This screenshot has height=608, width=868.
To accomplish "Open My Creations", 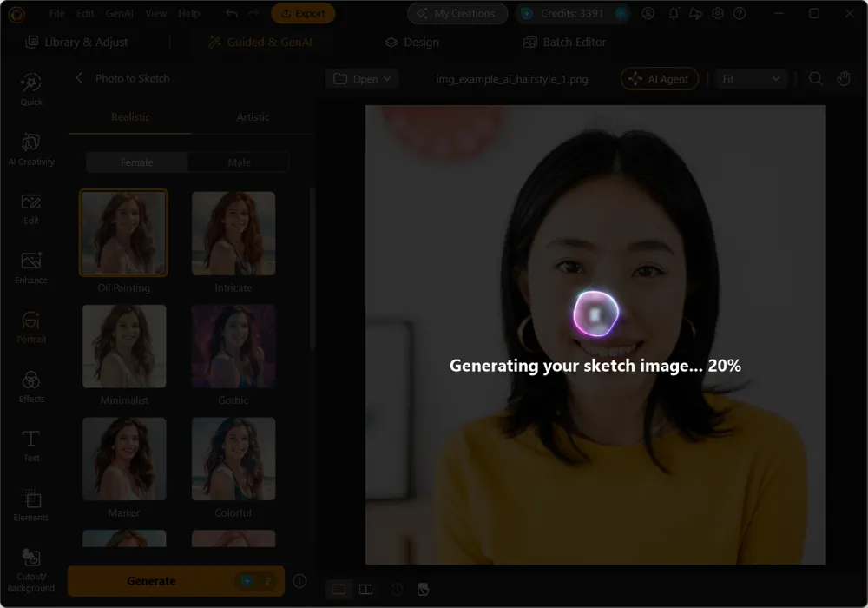I will tap(457, 13).
